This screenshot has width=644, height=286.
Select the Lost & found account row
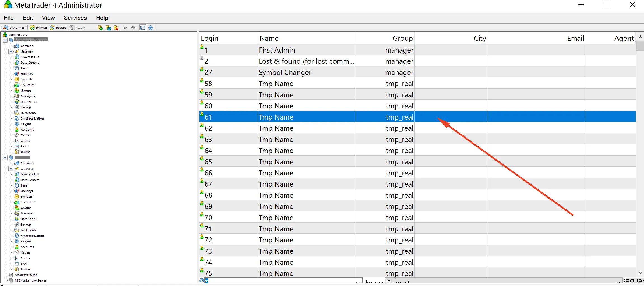[x=417, y=61]
